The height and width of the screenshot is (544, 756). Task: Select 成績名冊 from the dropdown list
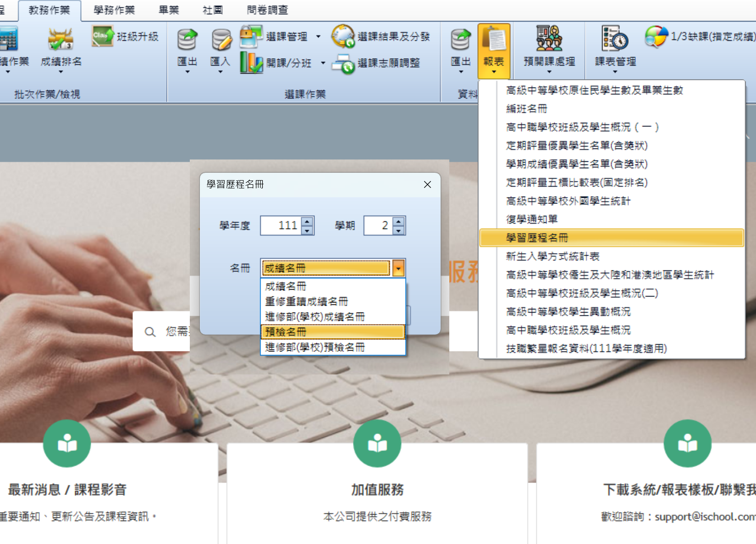333,286
